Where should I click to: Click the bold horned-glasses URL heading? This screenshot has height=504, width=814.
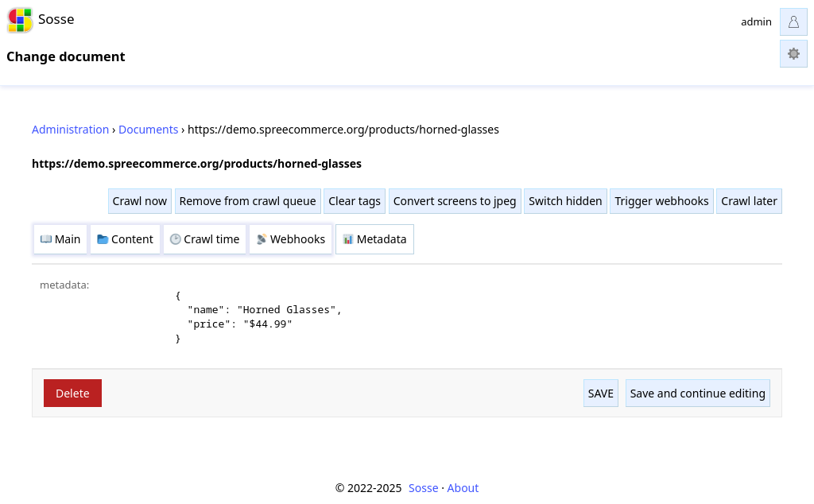[x=197, y=164]
